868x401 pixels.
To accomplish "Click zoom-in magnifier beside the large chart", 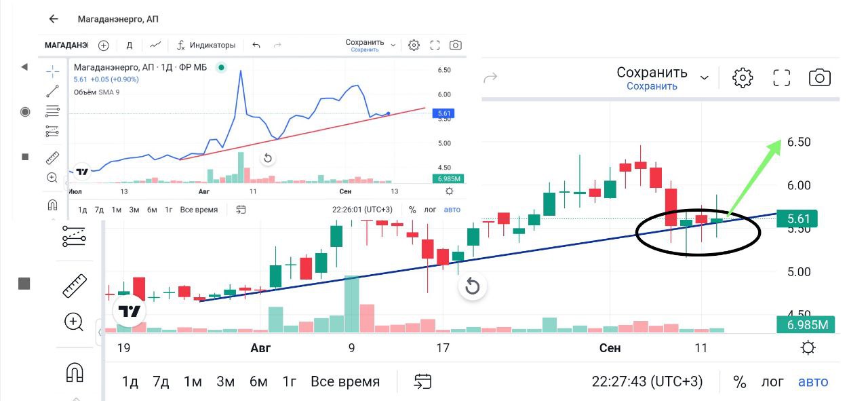I will click(x=74, y=322).
